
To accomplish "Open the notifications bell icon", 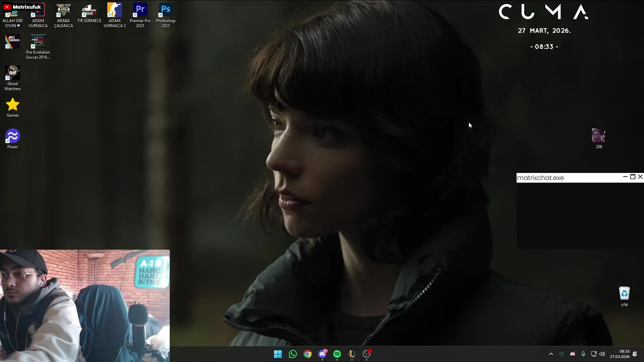I will click(x=635, y=354).
